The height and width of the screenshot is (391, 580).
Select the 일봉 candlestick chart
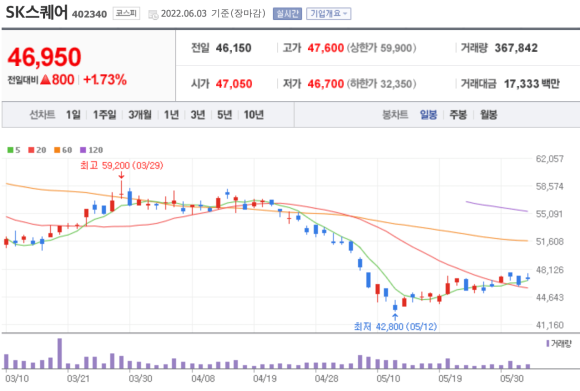pyautogui.click(x=428, y=115)
